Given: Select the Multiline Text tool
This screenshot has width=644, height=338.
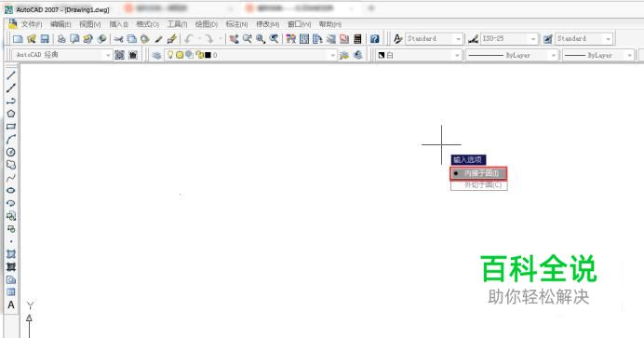Looking at the screenshot, I should coord(11,304).
